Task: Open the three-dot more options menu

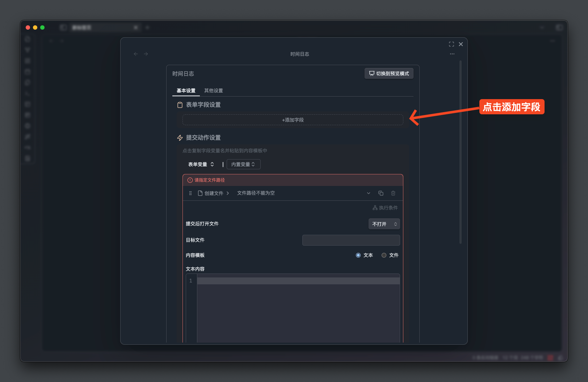Action: click(x=452, y=54)
